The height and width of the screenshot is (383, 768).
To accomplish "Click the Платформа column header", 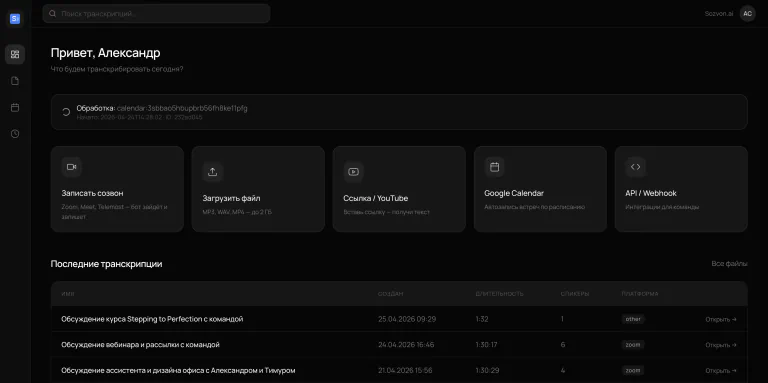I will tap(640, 294).
